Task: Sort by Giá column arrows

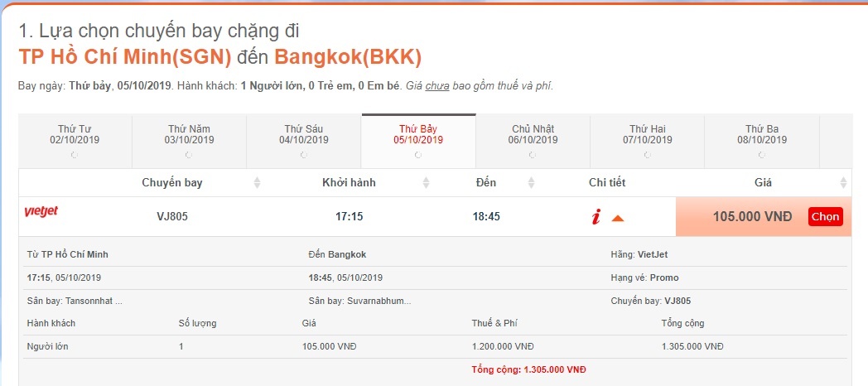Action: point(843,183)
